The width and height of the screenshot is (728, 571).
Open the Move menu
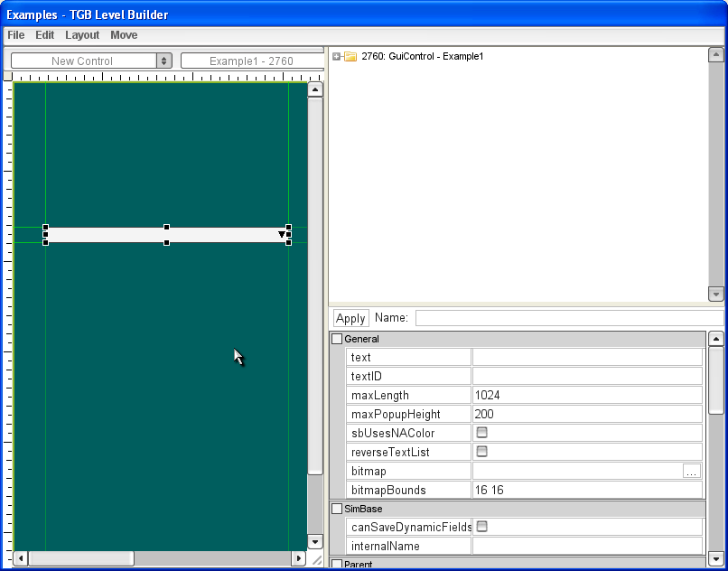point(124,35)
